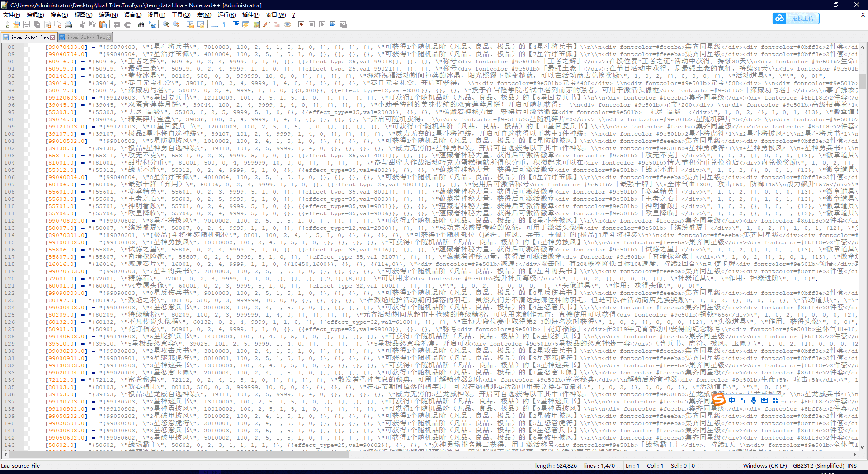Open the 搜索(S) menu

click(59, 15)
